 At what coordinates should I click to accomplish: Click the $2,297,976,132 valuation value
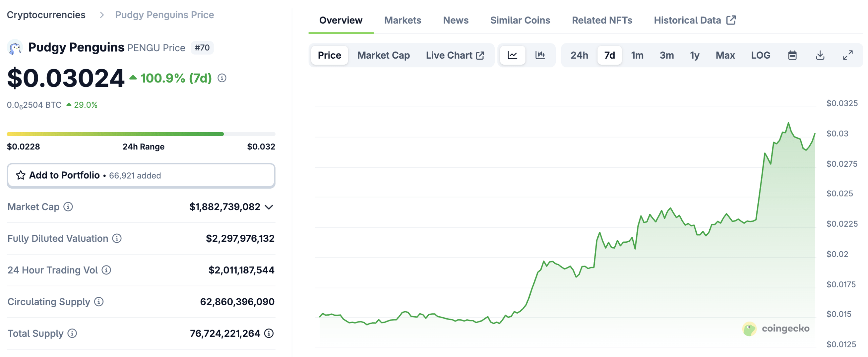(240, 238)
